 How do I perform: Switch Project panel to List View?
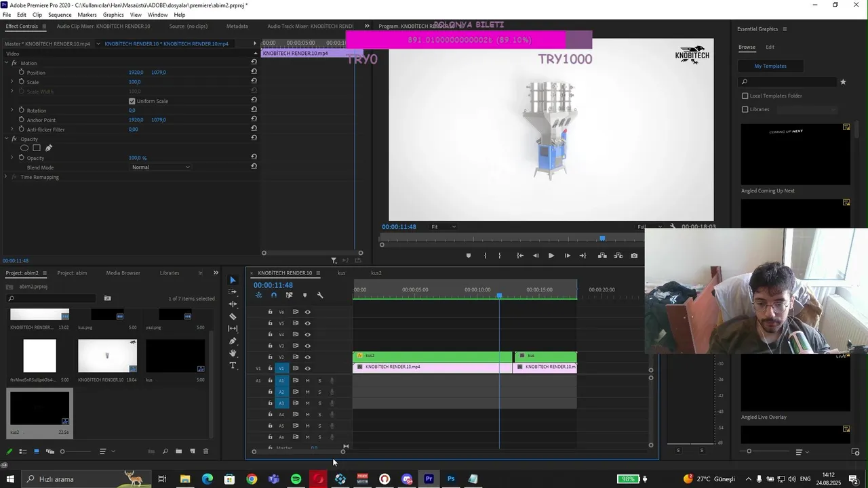coord(23,451)
